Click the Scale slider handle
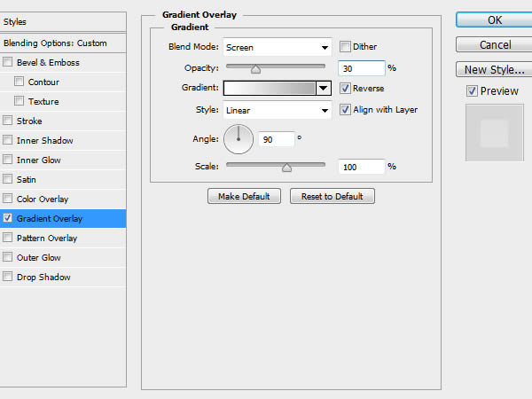The image size is (532, 399). (x=286, y=168)
